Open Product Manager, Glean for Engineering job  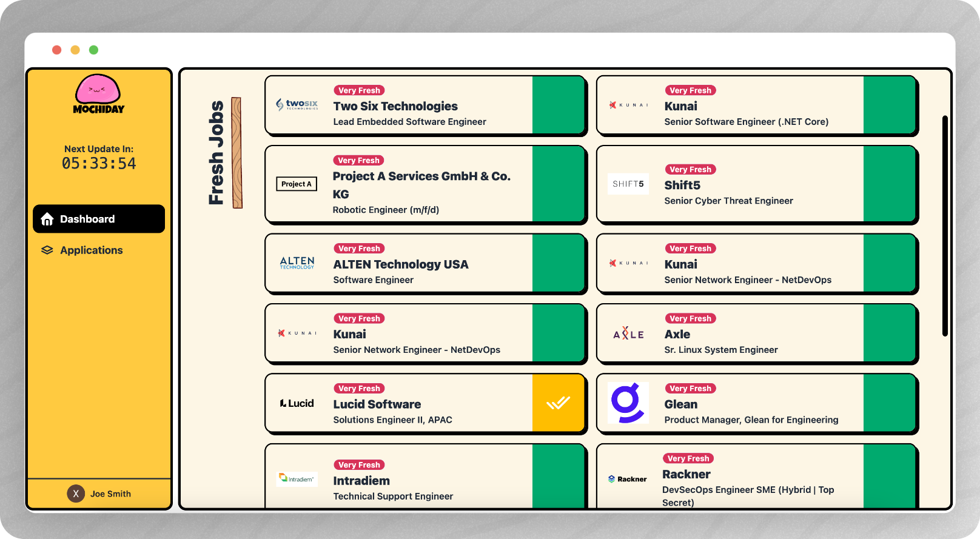coord(751,420)
